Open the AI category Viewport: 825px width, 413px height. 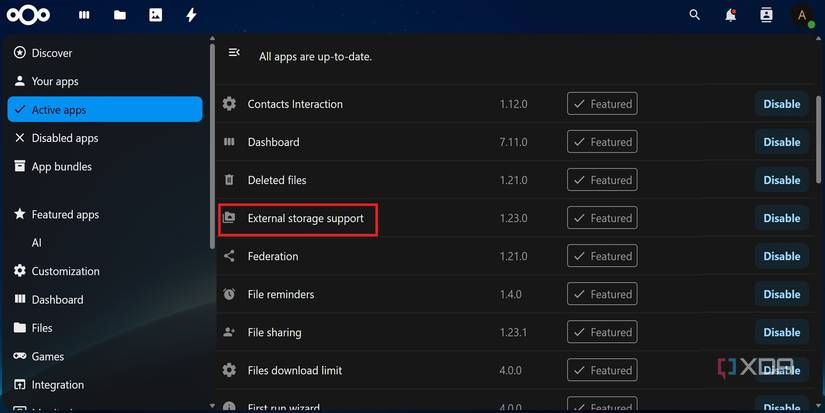(x=105, y=243)
